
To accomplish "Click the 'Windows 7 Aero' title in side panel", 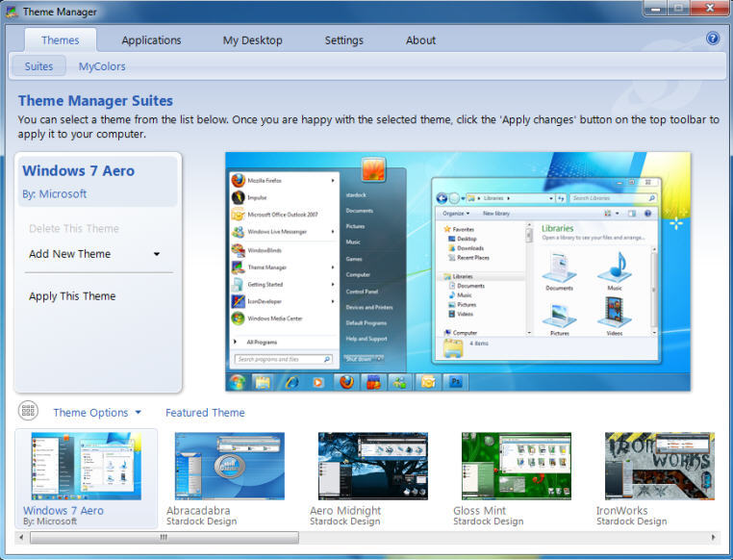I will (x=79, y=170).
